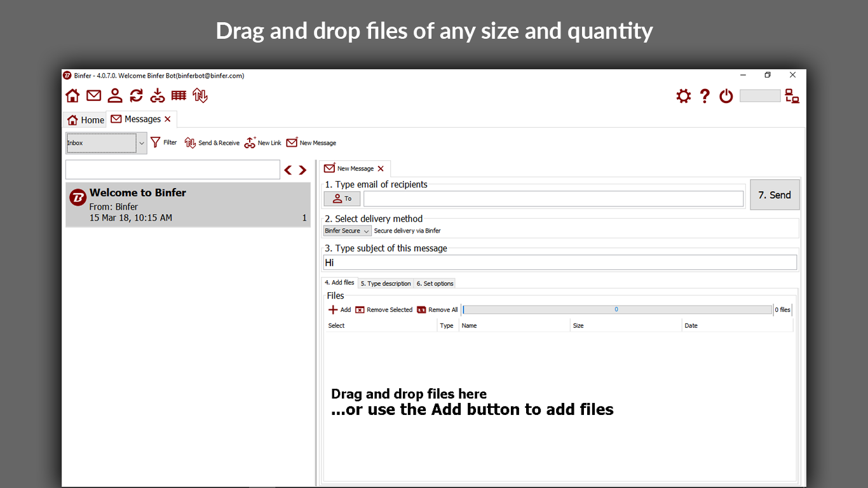Sort files by the Name column header
The height and width of the screenshot is (488, 868).
coord(515,326)
